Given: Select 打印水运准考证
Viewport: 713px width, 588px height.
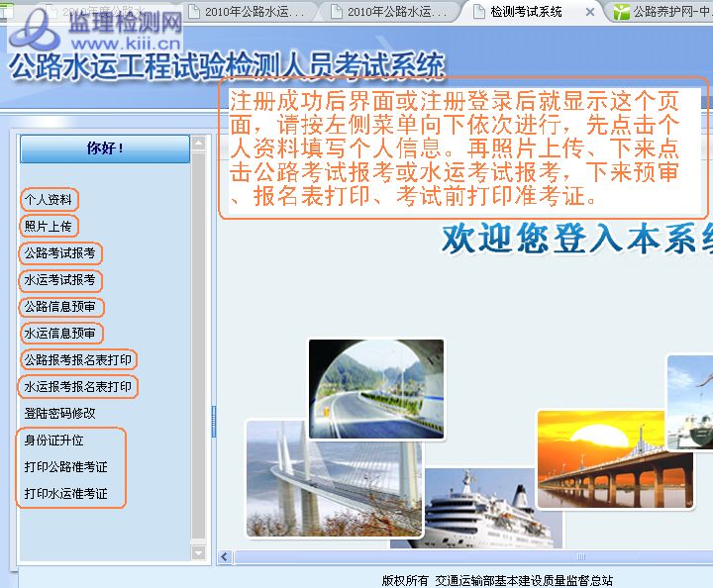Looking at the screenshot, I should click(x=65, y=494).
